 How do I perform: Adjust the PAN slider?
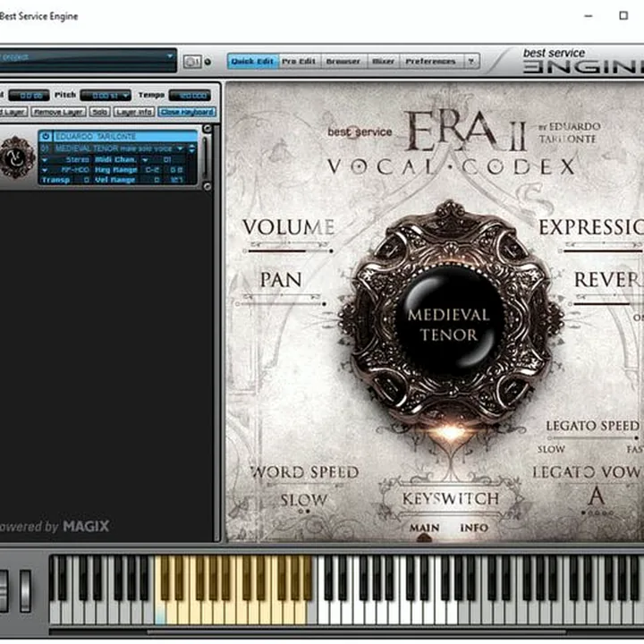coord(282,304)
